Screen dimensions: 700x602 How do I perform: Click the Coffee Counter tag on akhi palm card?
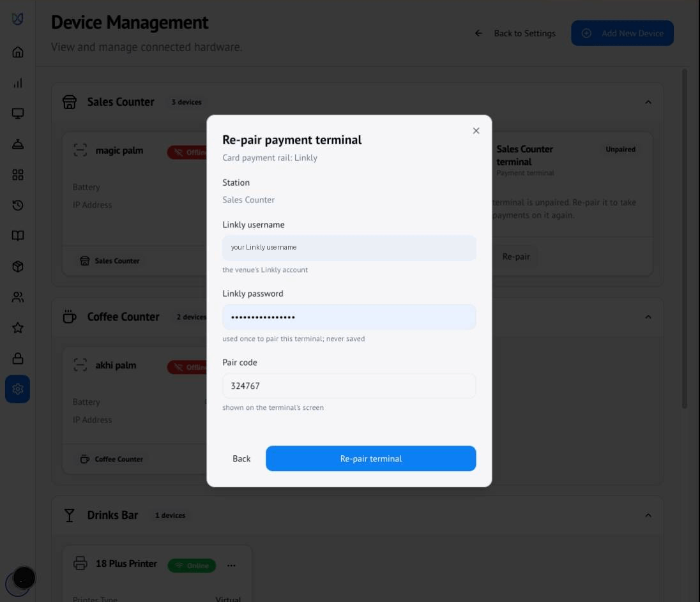pos(112,459)
